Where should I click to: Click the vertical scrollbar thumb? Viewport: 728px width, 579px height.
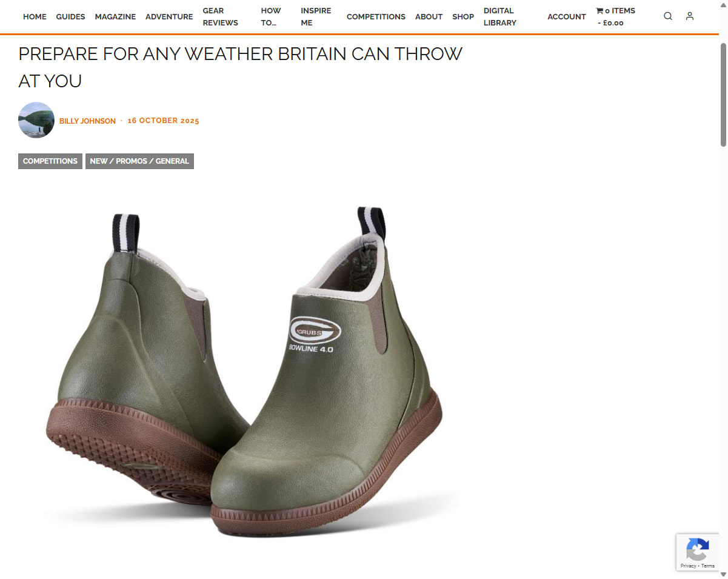(x=723, y=94)
